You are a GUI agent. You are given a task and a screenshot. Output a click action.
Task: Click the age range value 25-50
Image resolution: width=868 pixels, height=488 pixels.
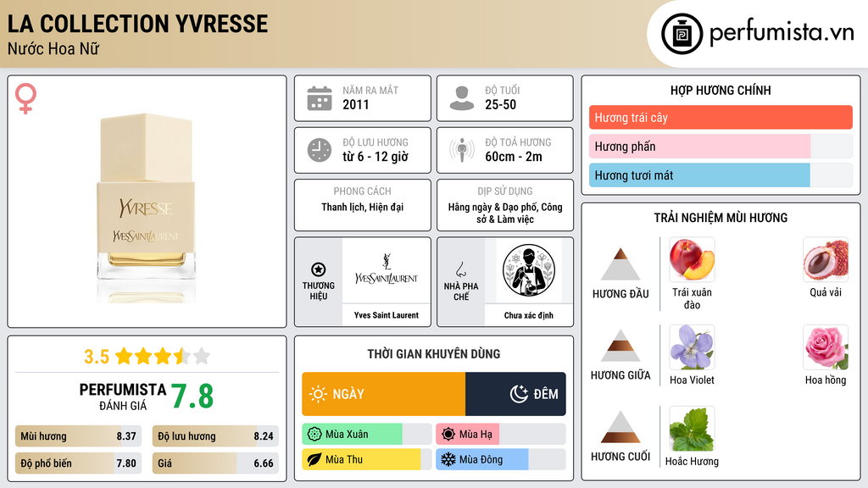(500, 104)
